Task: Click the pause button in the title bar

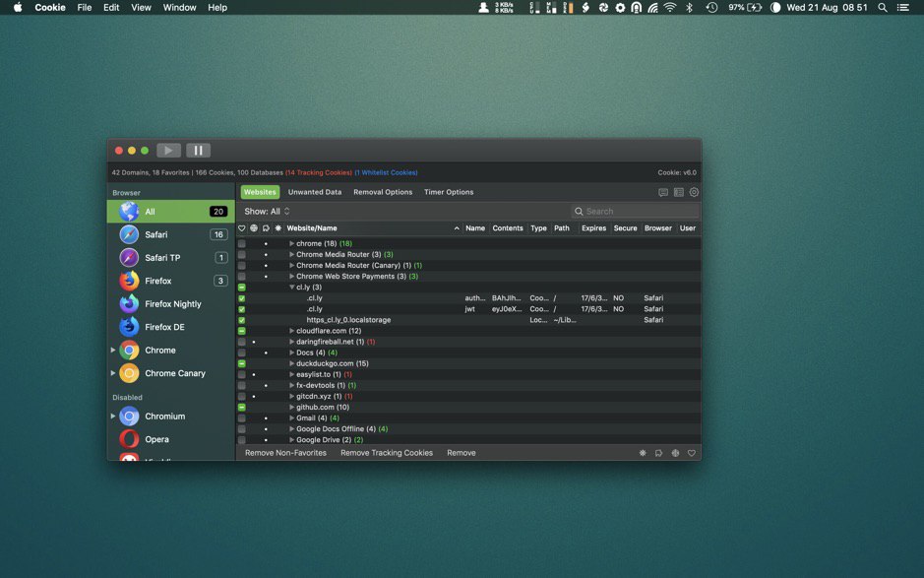Action: (x=198, y=151)
